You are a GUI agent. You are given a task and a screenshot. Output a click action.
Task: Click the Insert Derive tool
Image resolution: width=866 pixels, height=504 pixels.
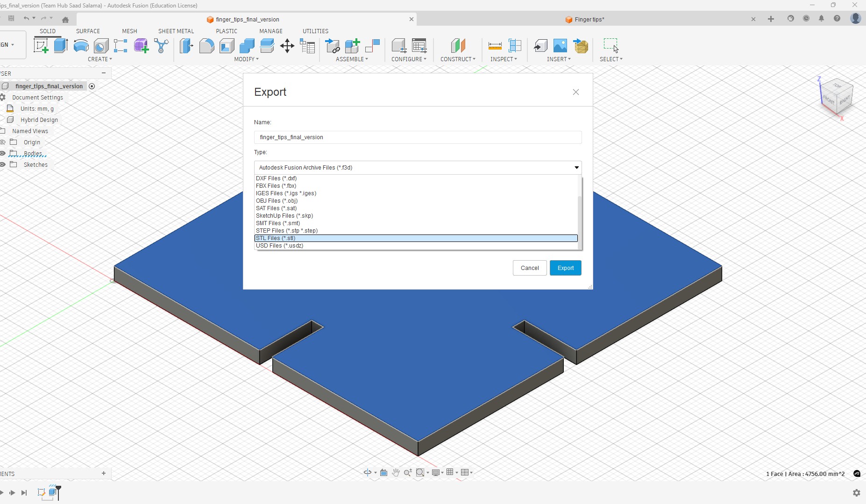[540, 46]
